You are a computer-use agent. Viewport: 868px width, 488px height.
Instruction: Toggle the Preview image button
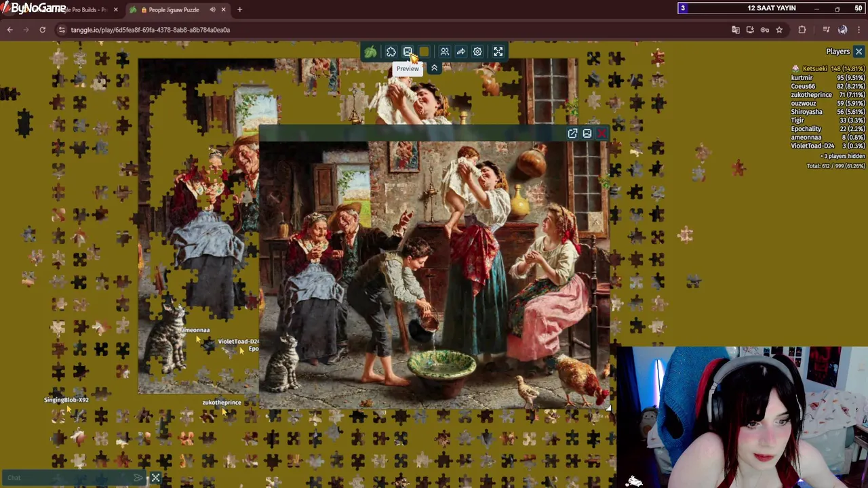click(408, 52)
